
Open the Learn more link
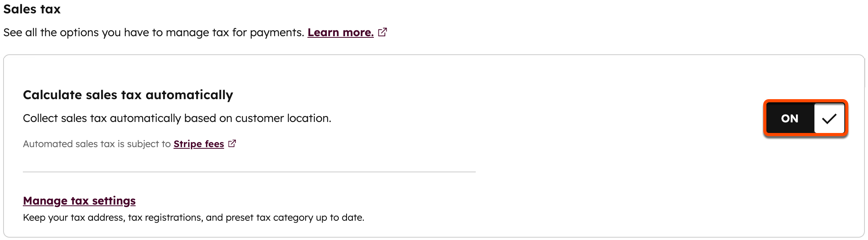point(340,32)
